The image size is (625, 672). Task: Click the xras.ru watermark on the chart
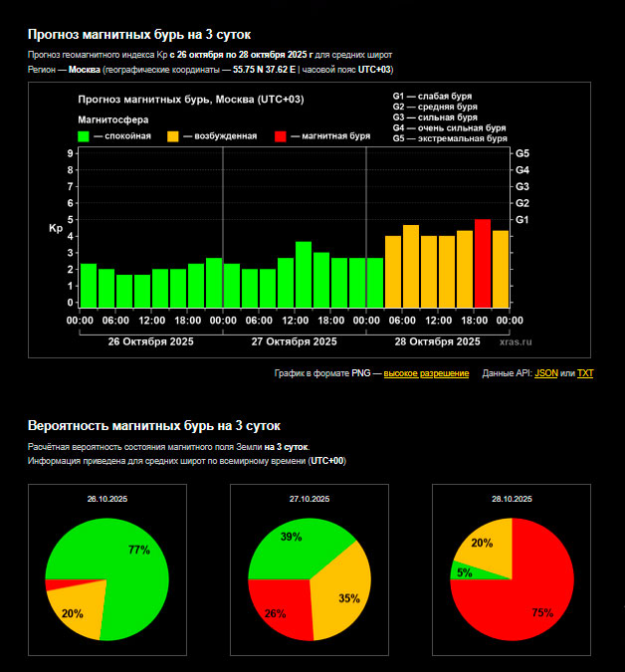(515, 340)
